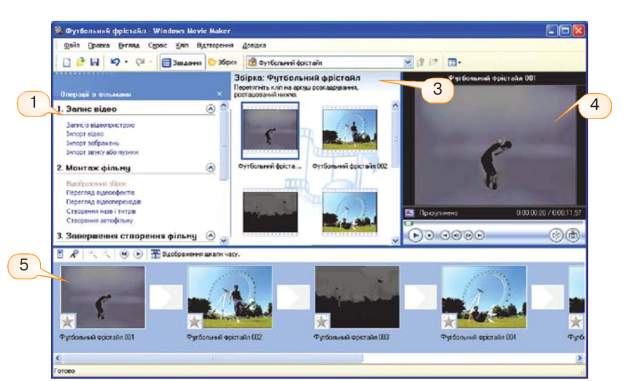The image size is (630, 381).
Task: Rewind the storyboard with its toolbar button
Action: coord(124,254)
